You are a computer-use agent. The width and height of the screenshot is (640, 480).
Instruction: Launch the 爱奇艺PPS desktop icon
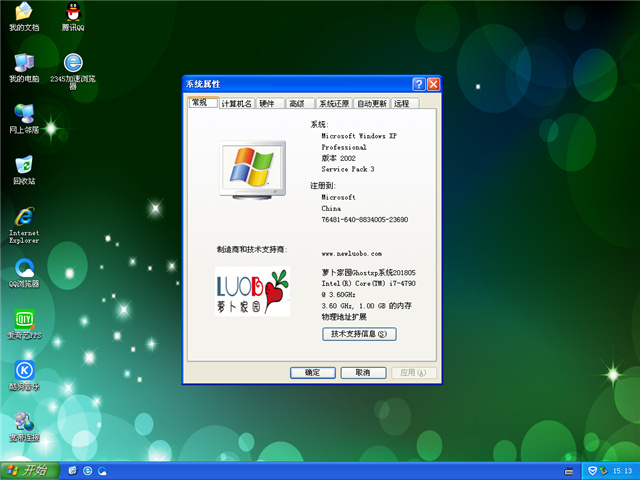tap(24, 324)
